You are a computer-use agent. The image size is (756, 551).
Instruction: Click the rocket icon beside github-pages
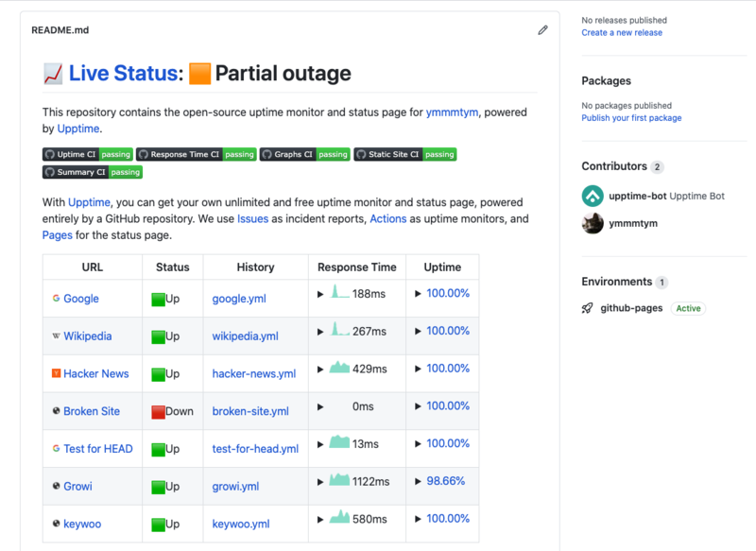(587, 308)
